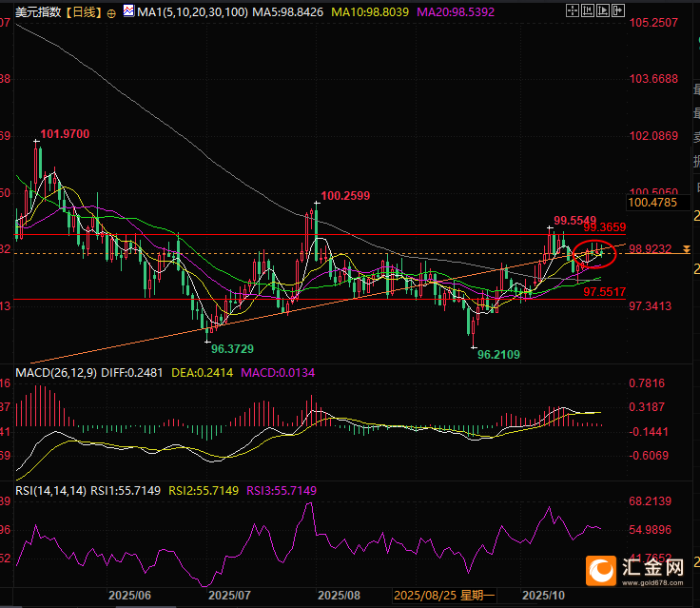700x608 pixels.
Task: Select the MA10:98.8039 value
Action: 370,12
